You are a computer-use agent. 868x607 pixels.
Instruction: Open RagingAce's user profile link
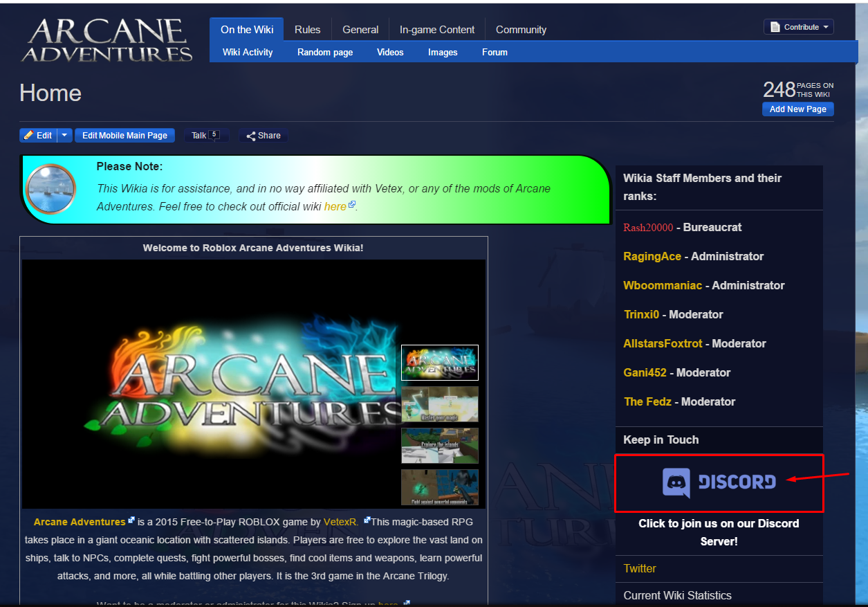click(x=652, y=256)
